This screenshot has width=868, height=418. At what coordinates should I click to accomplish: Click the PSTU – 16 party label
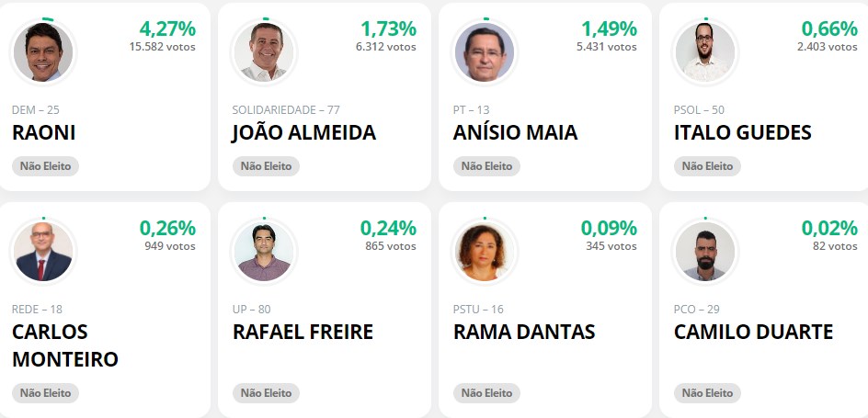479,310
